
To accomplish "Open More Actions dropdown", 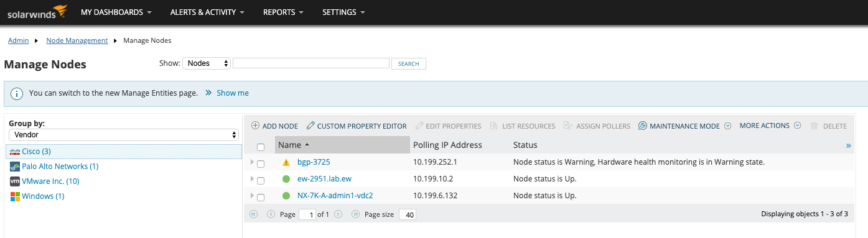I will [770, 126].
